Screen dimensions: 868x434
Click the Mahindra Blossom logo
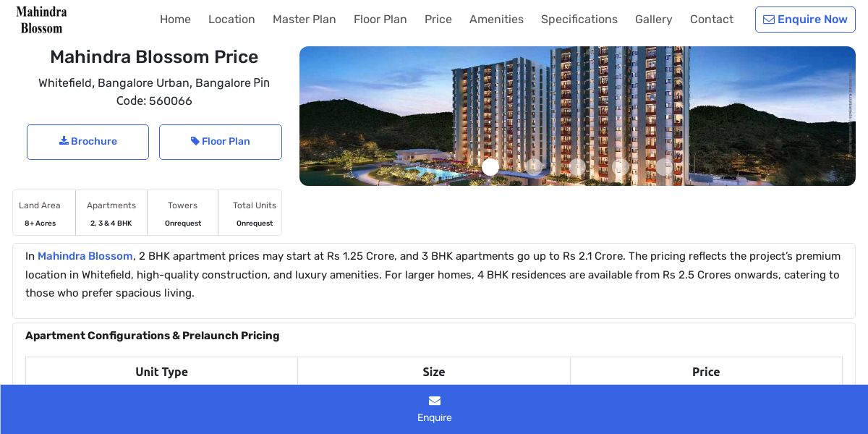41,20
